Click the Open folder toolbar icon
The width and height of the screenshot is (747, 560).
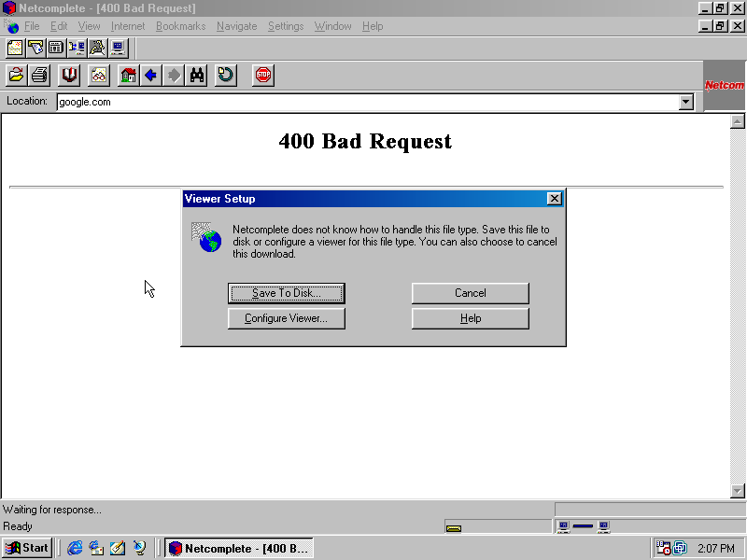[x=16, y=75]
